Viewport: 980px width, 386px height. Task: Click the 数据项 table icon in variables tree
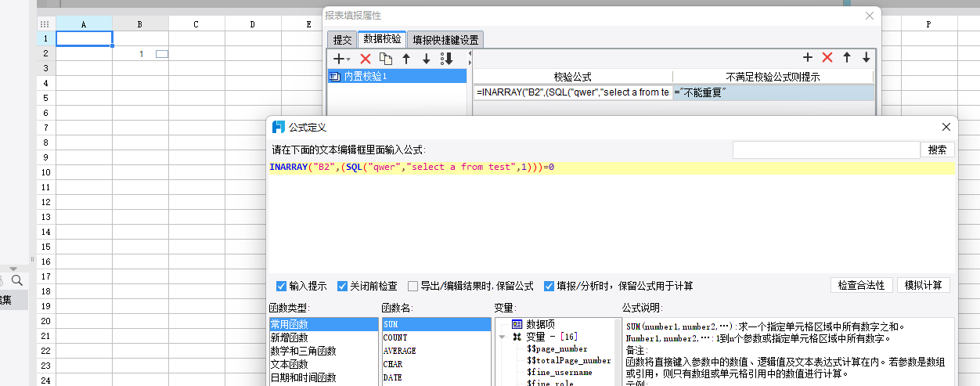tap(517, 324)
